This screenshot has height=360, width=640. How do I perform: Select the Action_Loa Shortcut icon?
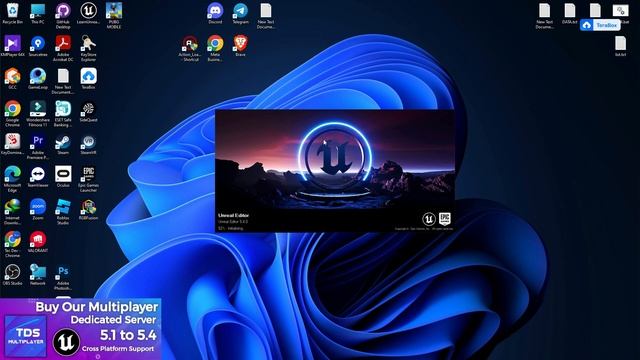coord(190,48)
